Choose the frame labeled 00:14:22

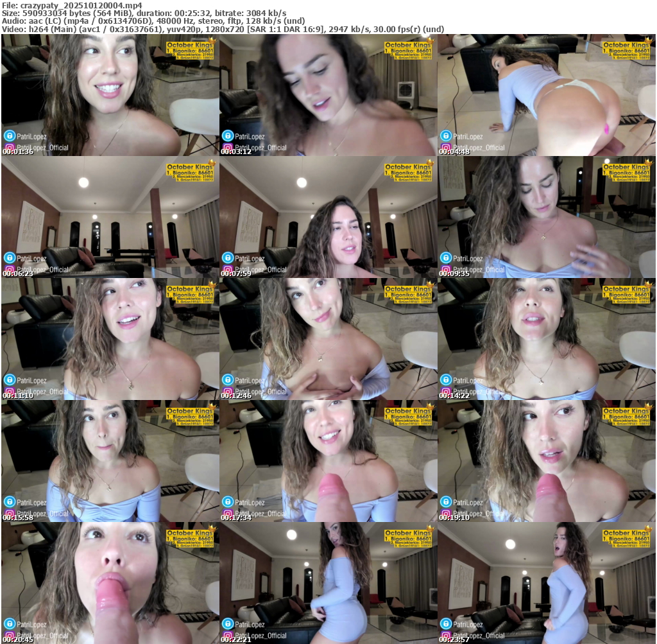tap(547, 339)
